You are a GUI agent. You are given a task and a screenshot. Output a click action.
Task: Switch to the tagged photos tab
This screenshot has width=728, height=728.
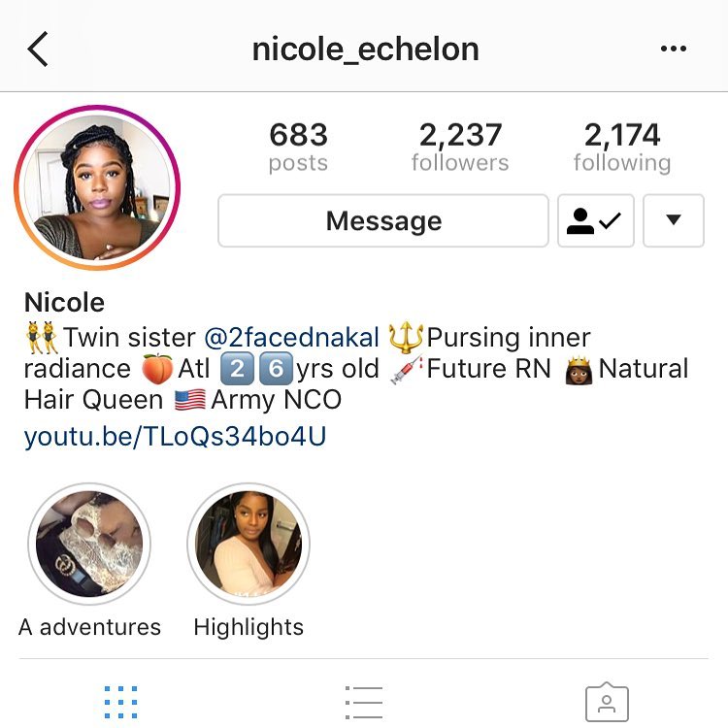607,702
